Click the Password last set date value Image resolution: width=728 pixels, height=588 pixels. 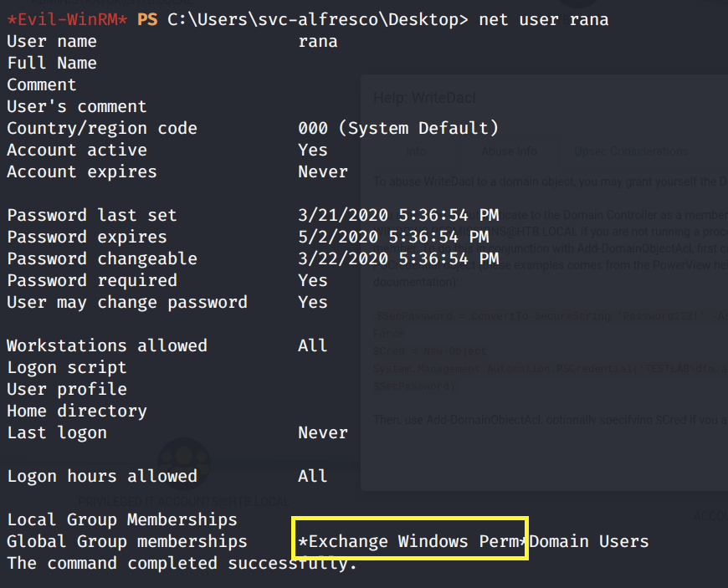click(x=398, y=215)
